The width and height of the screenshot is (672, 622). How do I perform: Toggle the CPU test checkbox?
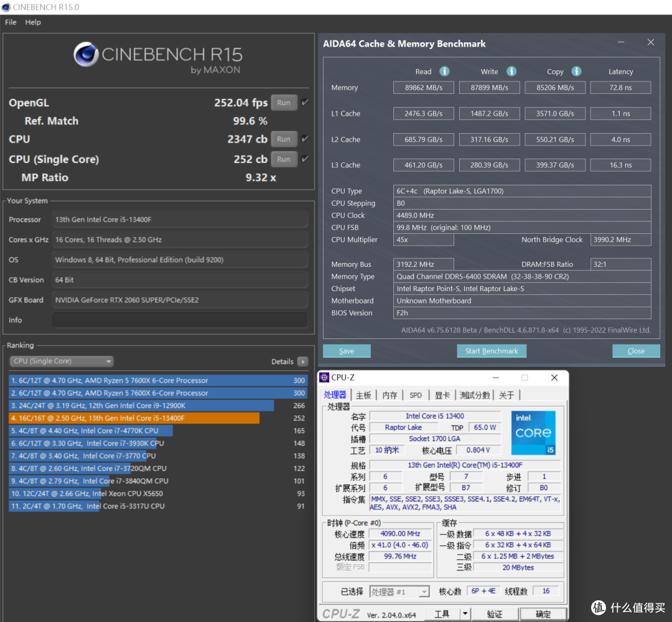click(305, 139)
